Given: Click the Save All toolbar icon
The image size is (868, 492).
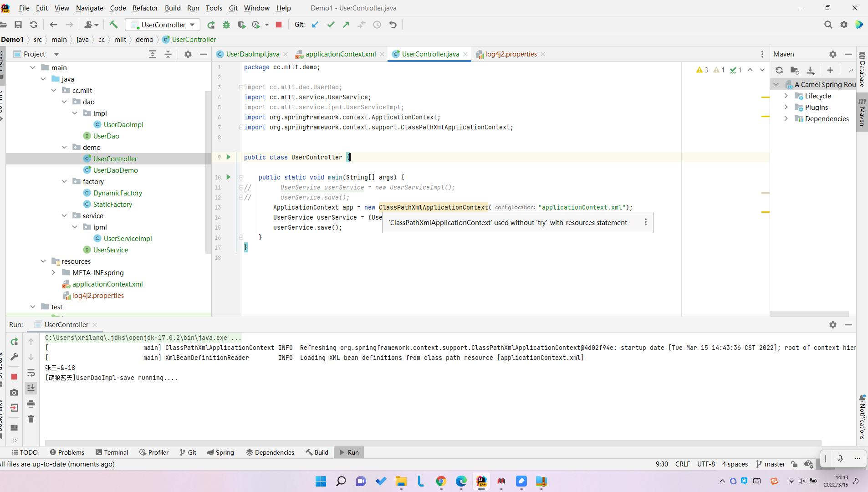Looking at the screenshot, I should coord(18,25).
